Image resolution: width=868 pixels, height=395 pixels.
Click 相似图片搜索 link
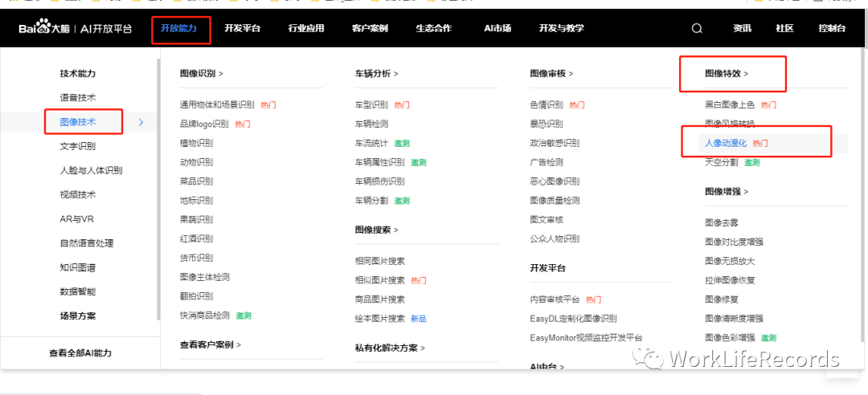(379, 280)
